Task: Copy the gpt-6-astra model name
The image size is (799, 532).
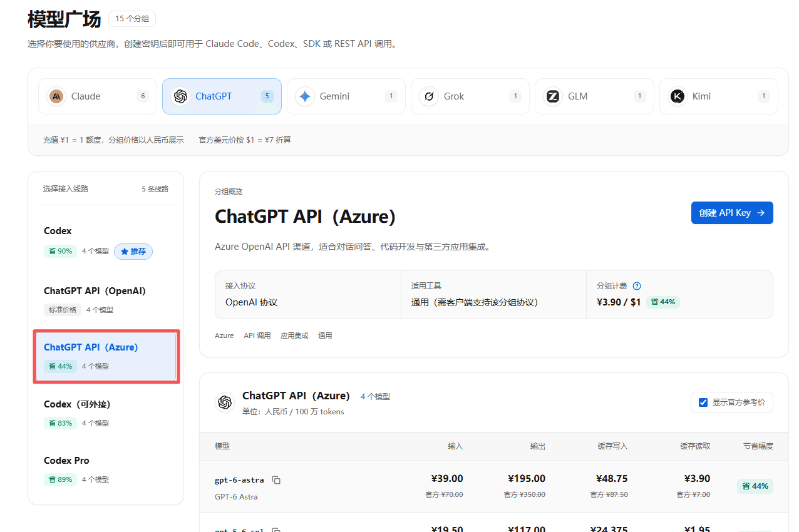Action: (276, 480)
